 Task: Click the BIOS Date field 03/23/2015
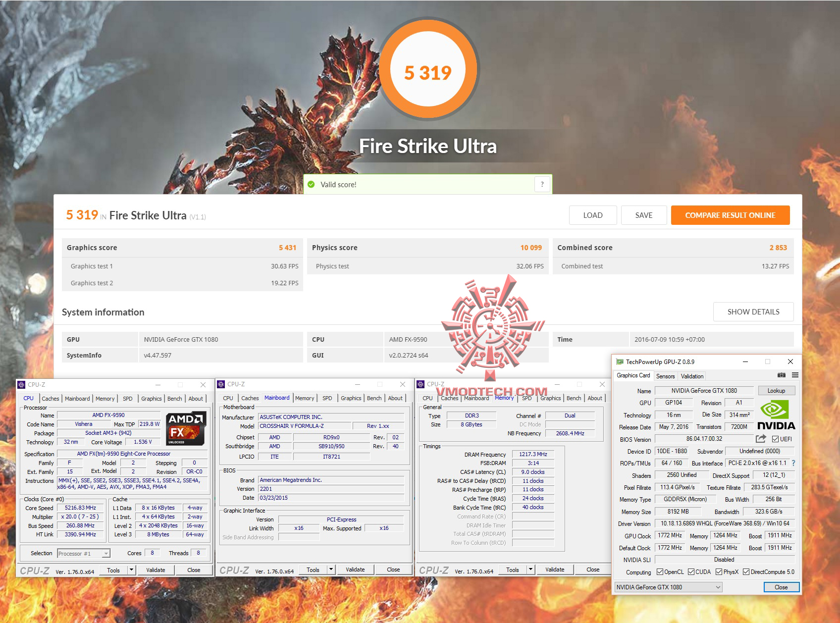(x=331, y=498)
